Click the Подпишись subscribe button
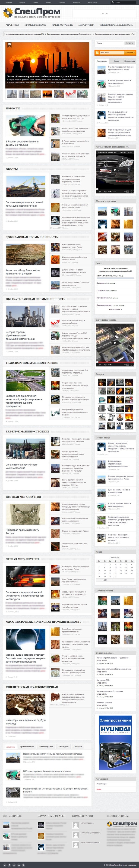Image resolution: width=139 pixels, height=868 pixels. tap(130, 53)
